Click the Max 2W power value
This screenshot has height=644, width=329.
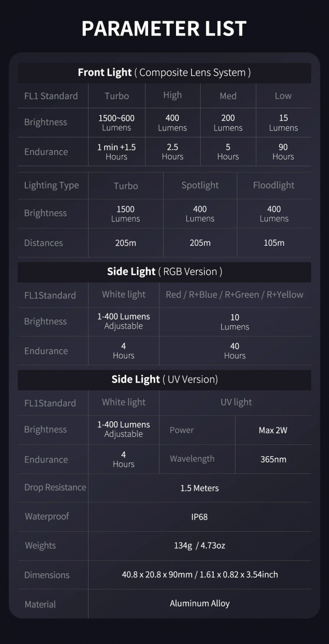[273, 430]
